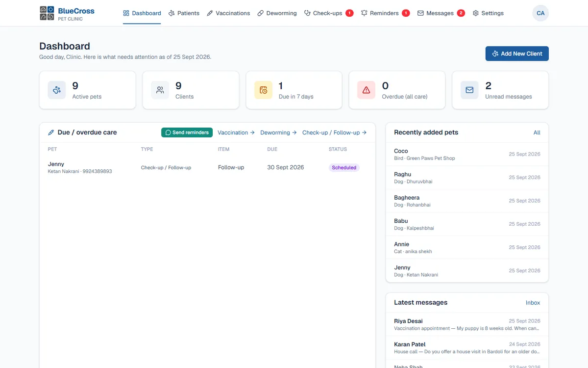Go to the Patients tab
Image resolution: width=588 pixels, height=368 pixels.
[184, 13]
